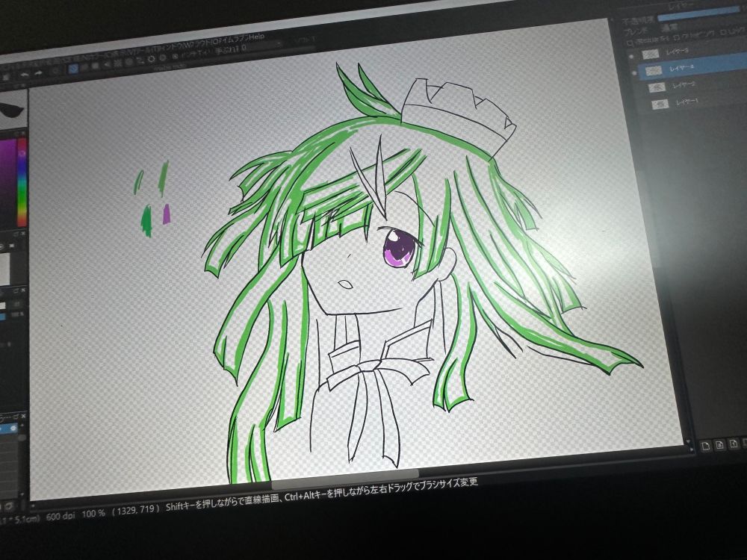
Task: Pick a hue on the rainbow hue bar
Action: click(x=22, y=182)
